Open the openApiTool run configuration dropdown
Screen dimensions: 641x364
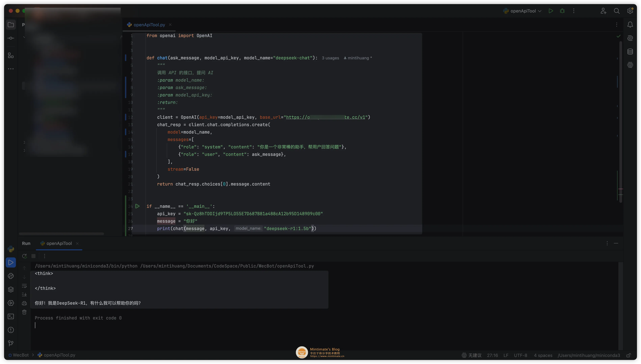click(523, 11)
